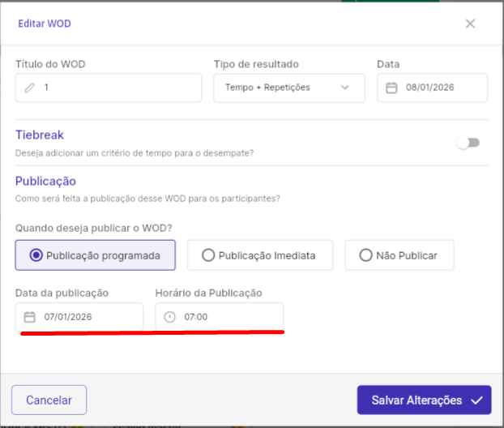This screenshot has width=504, height=428.
Task: Click the Salvar Alterações button
Action: pos(424,400)
